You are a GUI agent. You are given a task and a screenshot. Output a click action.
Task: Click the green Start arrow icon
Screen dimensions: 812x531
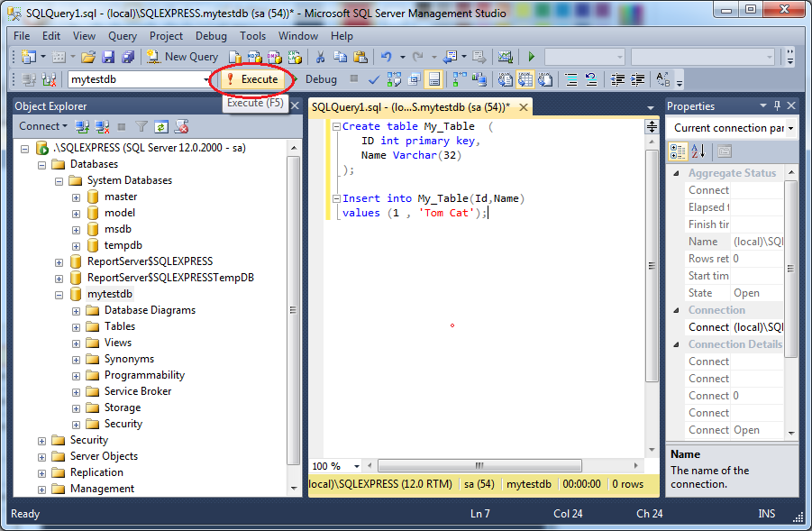[x=532, y=57]
